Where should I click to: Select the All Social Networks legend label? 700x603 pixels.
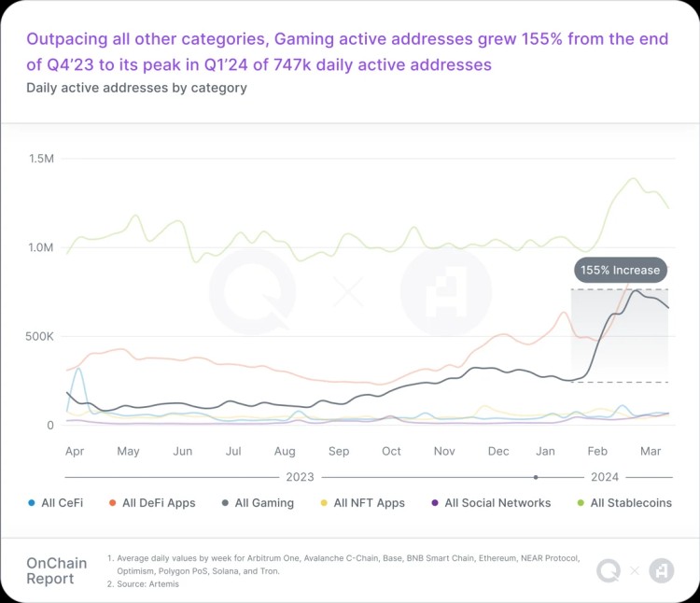[x=497, y=503]
